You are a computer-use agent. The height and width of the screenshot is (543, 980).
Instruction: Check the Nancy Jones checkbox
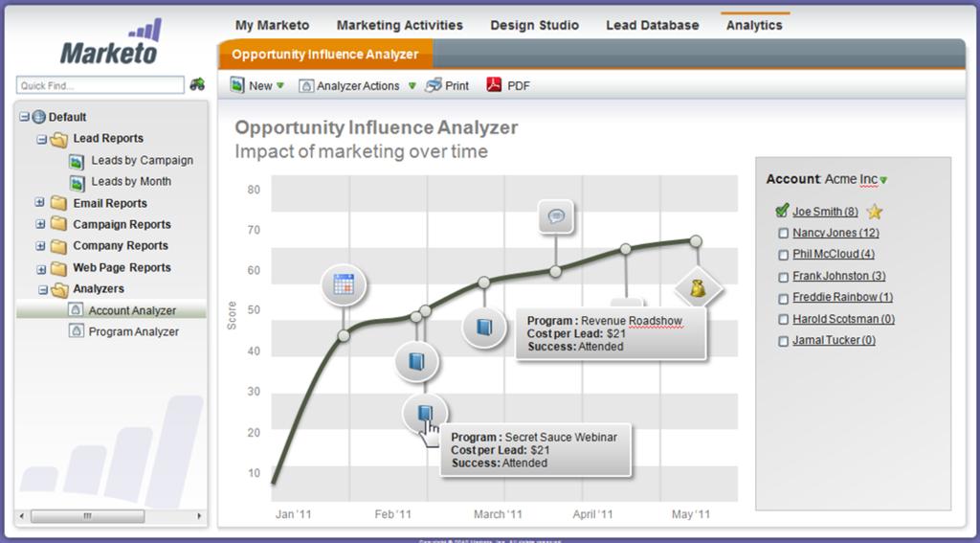click(783, 234)
